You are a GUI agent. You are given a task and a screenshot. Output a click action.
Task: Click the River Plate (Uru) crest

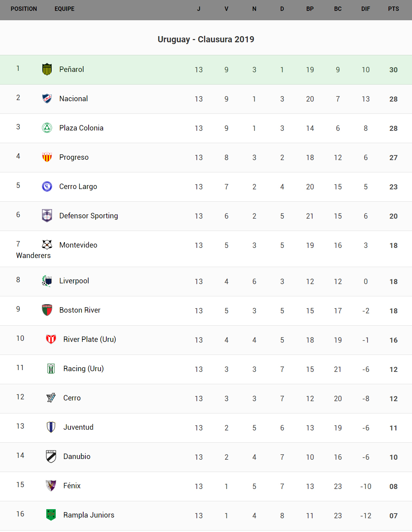coord(51,339)
